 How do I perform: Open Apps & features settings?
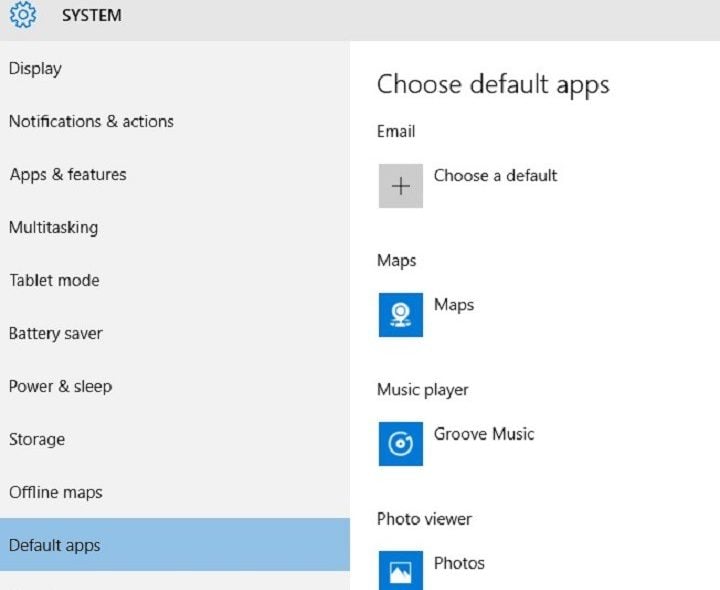point(68,175)
